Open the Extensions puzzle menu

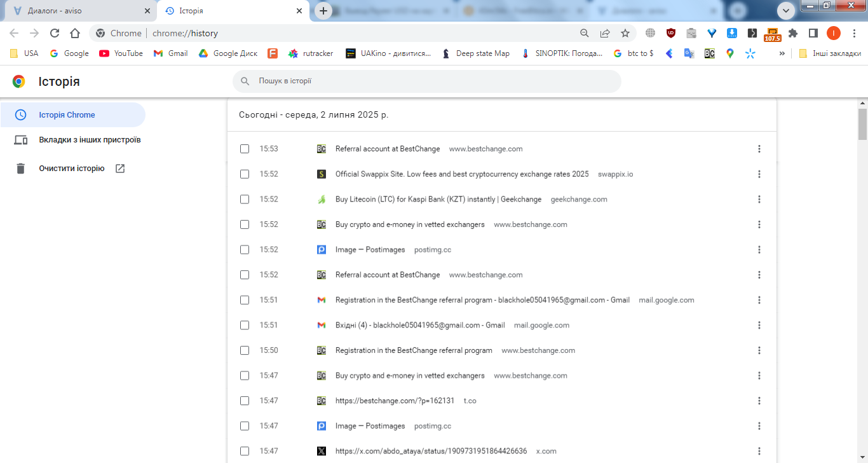(793, 33)
